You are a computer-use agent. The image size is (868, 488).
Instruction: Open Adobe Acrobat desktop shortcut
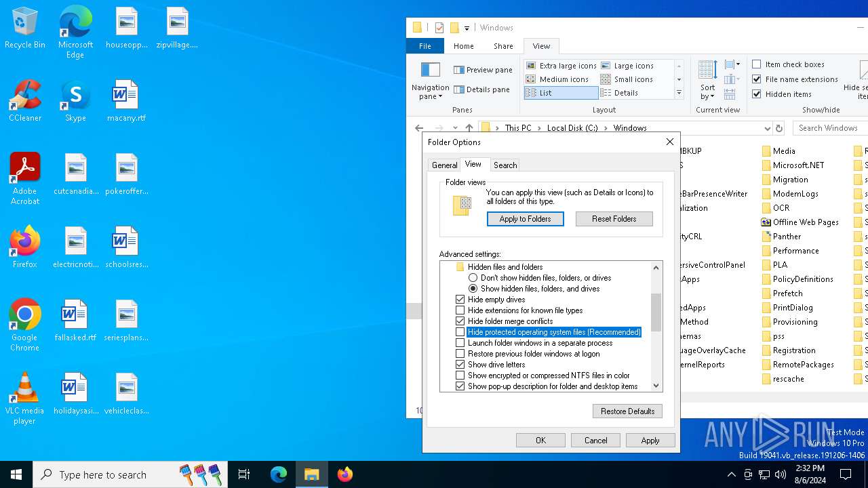[x=24, y=179]
